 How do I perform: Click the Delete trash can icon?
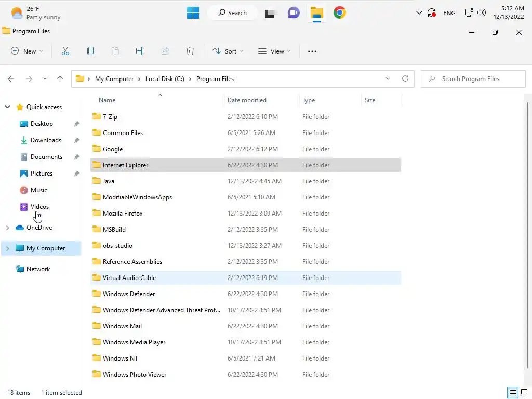(190, 51)
